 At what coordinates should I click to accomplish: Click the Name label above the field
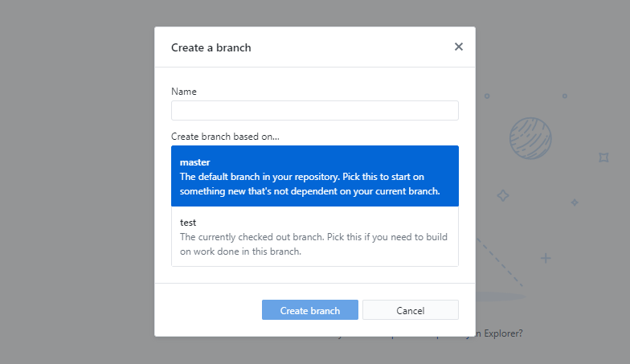click(x=183, y=92)
